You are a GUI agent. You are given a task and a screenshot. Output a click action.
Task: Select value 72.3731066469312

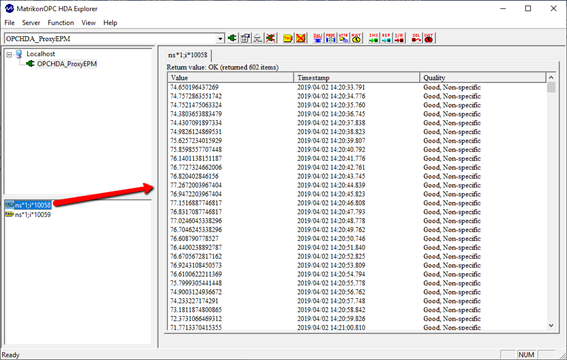click(x=196, y=318)
